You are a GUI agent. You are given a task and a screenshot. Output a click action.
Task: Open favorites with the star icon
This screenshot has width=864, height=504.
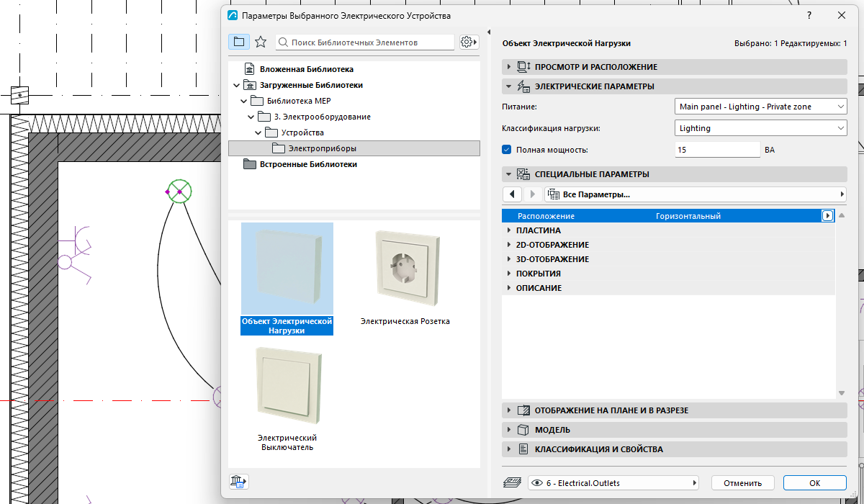[x=261, y=42]
